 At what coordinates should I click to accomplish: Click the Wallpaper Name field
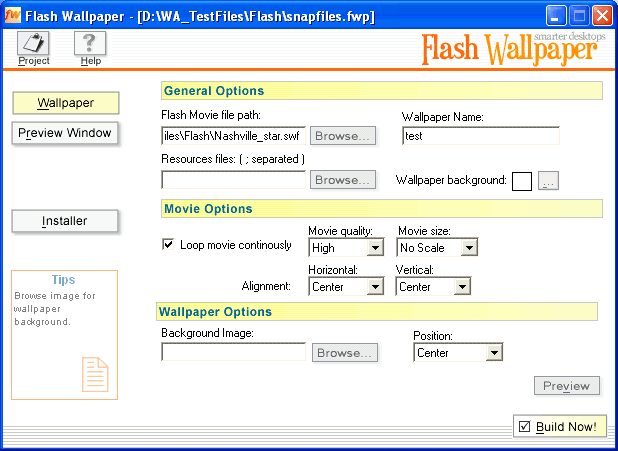tap(481, 136)
